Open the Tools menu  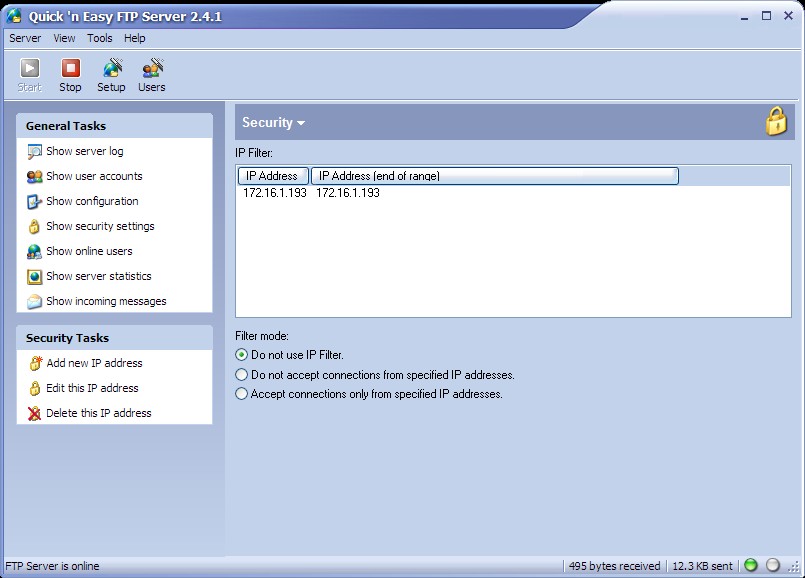(100, 38)
